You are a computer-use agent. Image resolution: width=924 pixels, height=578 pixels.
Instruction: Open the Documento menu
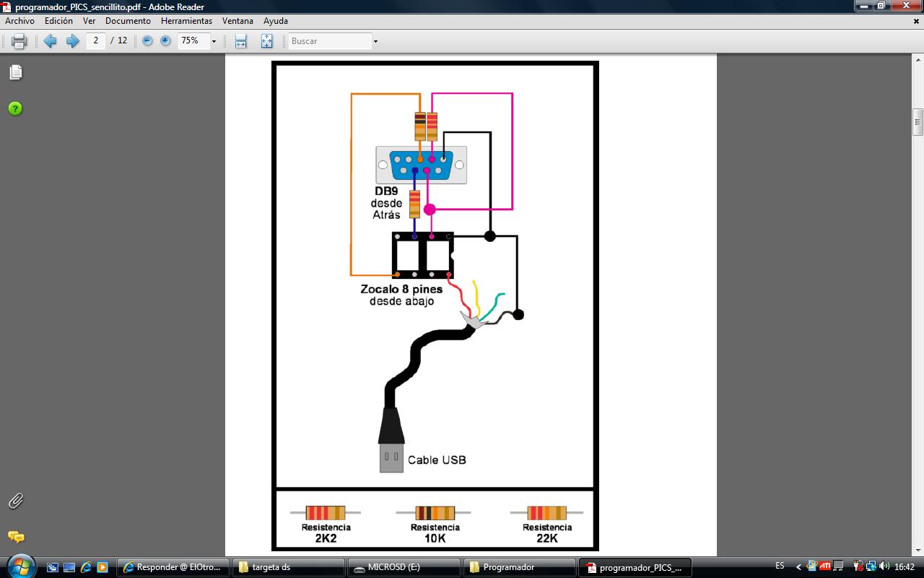128,21
